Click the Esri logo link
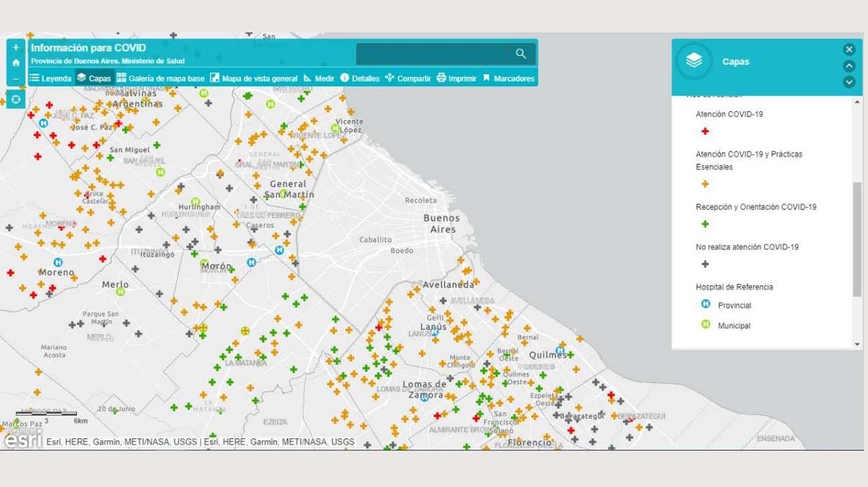The height and width of the screenshot is (487, 868). (x=22, y=440)
